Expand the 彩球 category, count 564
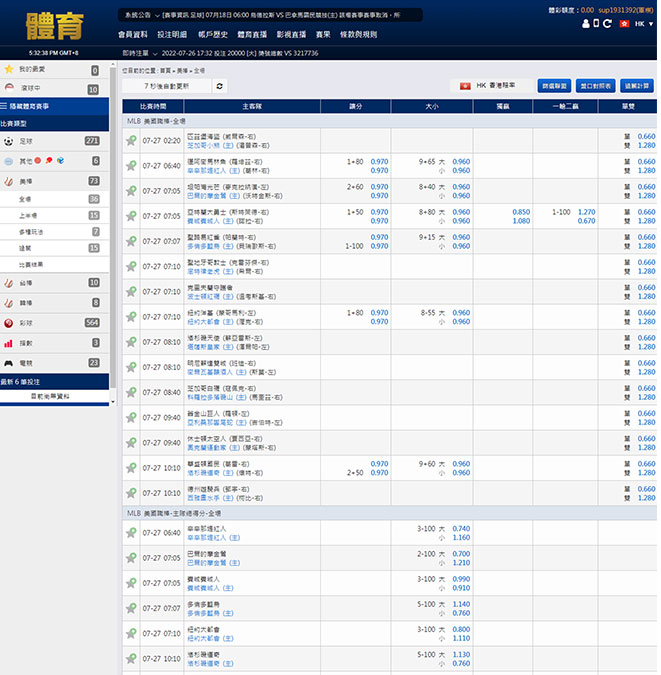Screen dimensions: 661x675 coord(54,323)
